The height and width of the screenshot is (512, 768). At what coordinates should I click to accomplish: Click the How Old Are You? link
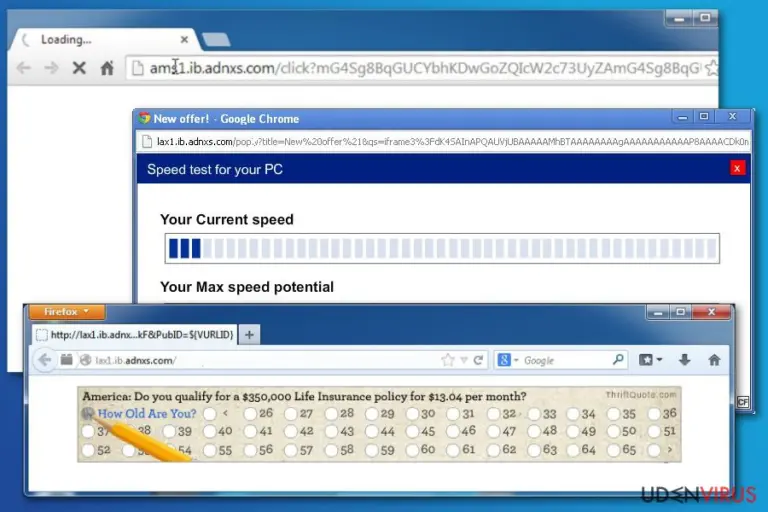click(147, 414)
